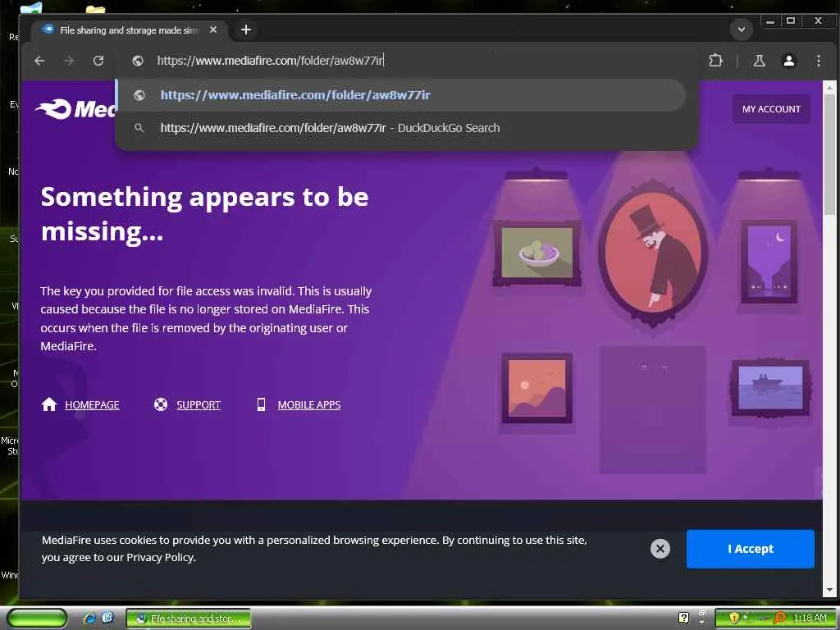Viewport: 840px width, 630px height.
Task: Click the security shield tray icon
Action: pyautogui.click(x=734, y=618)
